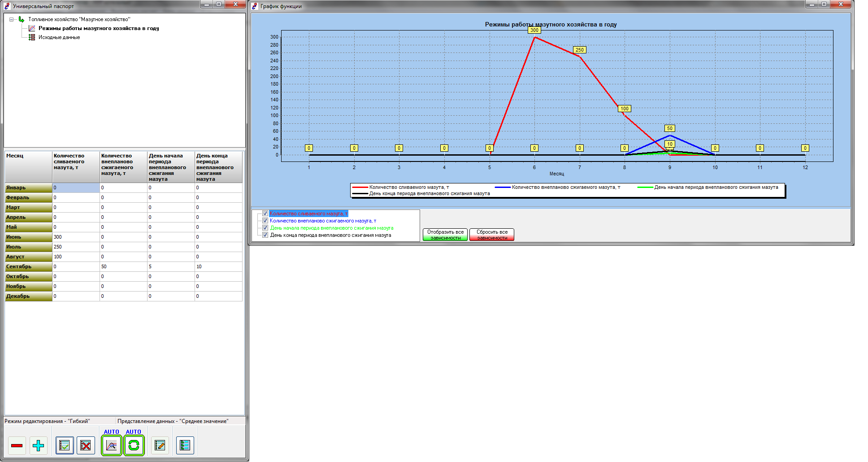Select the 'Январь' row header

(28, 187)
